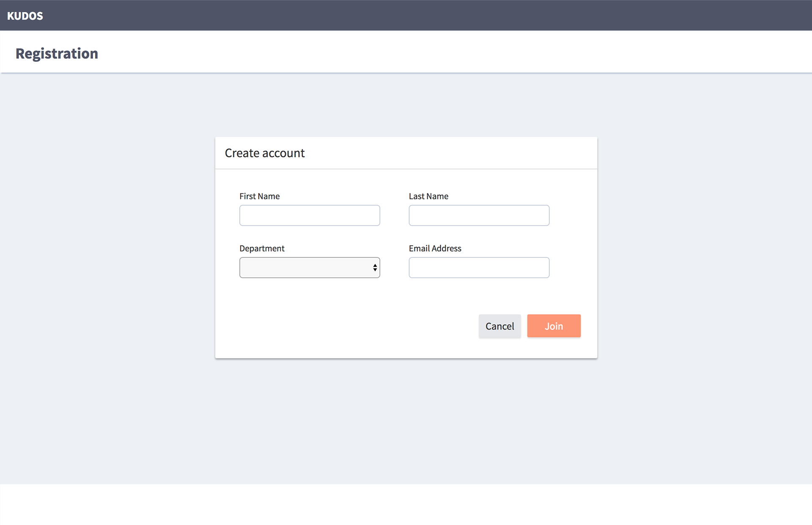This screenshot has width=812, height=525.
Task: Click the Department label text
Action: 262,249
